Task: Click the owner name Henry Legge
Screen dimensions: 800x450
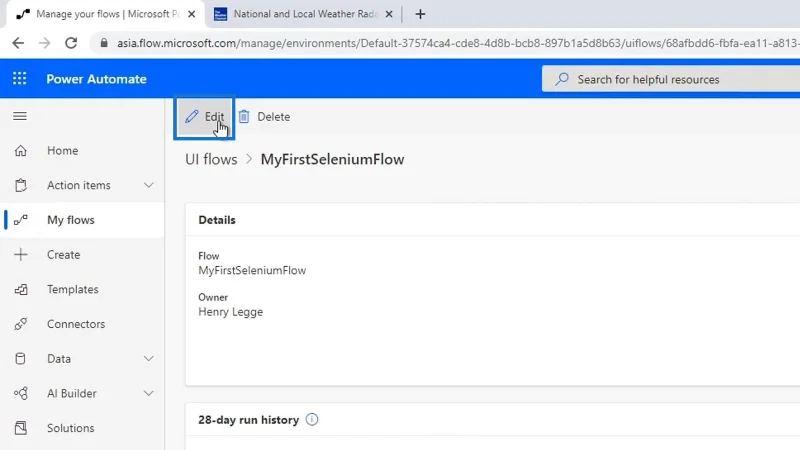Action: pyautogui.click(x=231, y=312)
